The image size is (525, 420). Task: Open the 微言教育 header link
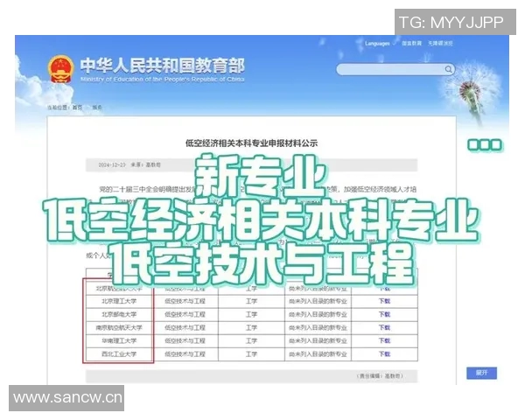tap(411, 44)
